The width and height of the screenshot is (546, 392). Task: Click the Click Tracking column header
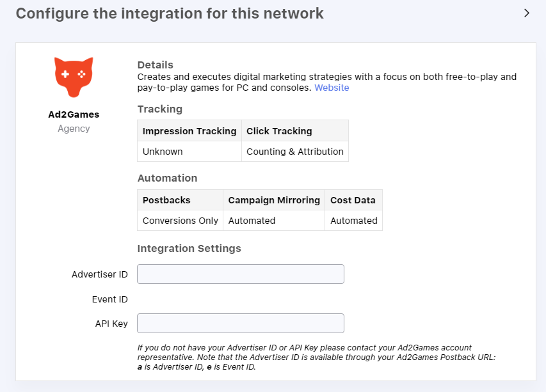295,131
